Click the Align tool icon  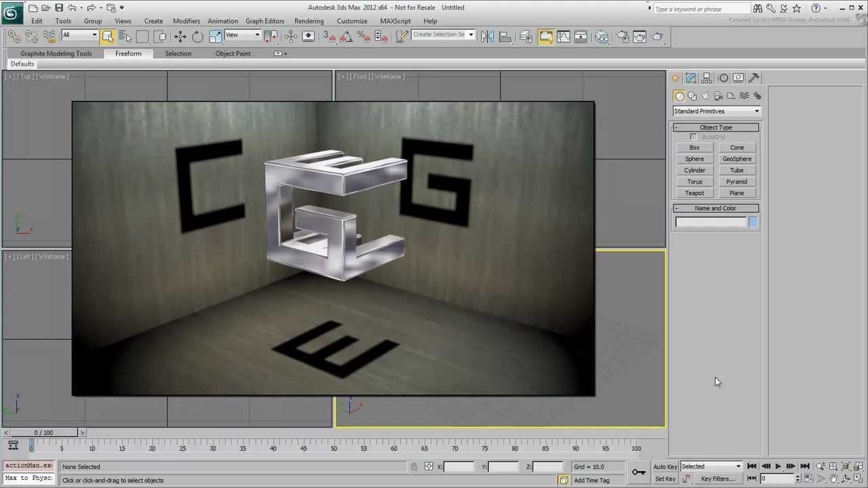click(505, 37)
